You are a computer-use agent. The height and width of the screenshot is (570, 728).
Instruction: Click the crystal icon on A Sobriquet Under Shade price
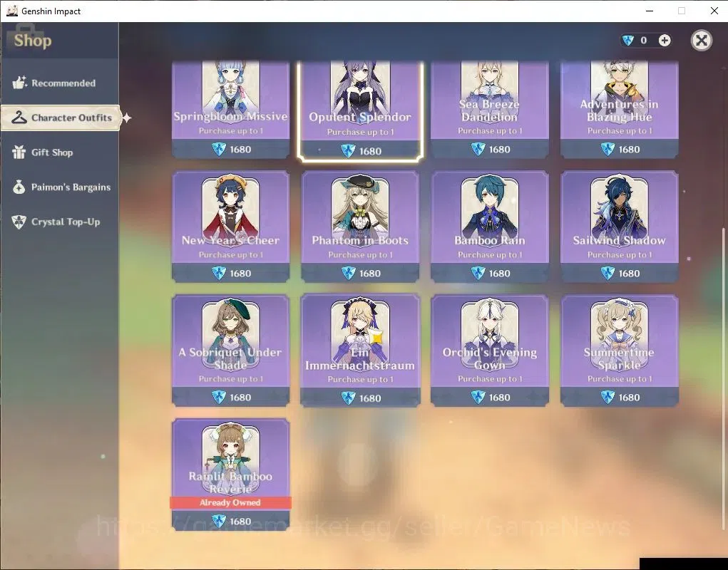(x=219, y=397)
